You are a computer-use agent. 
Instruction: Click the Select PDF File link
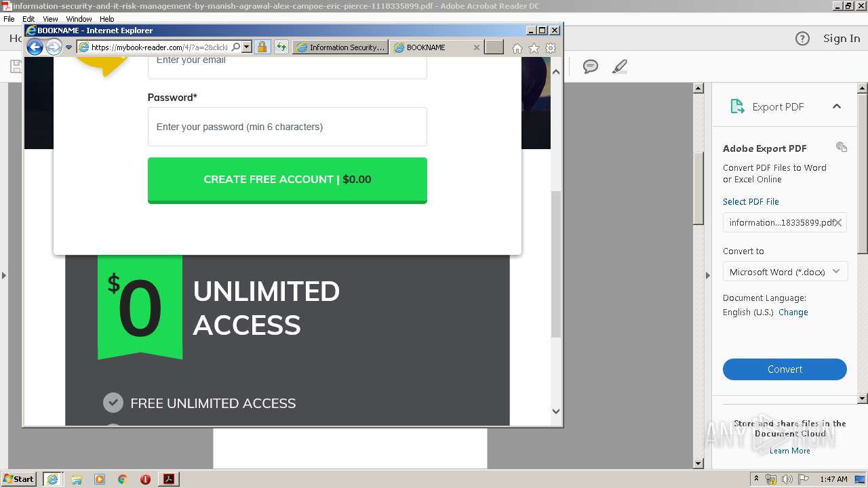point(751,201)
